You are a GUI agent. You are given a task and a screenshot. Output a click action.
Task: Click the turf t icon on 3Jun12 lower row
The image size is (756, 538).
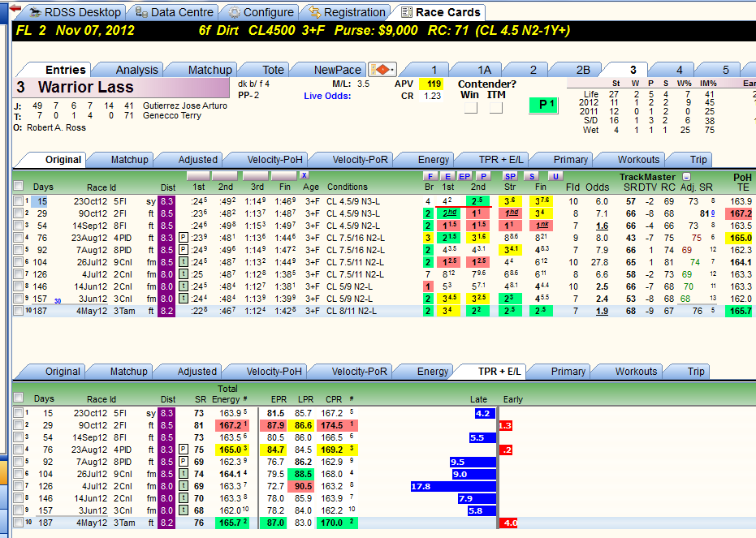pos(184,510)
